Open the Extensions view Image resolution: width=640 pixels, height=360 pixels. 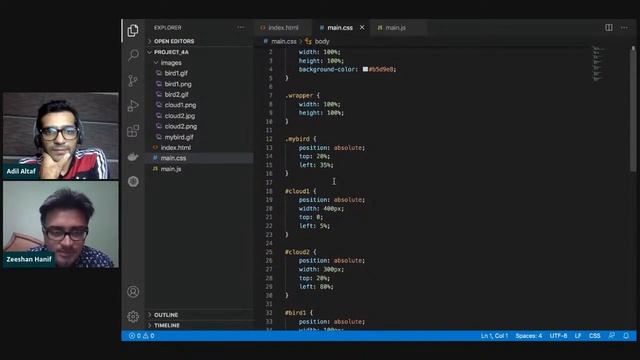click(x=133, y=131)
